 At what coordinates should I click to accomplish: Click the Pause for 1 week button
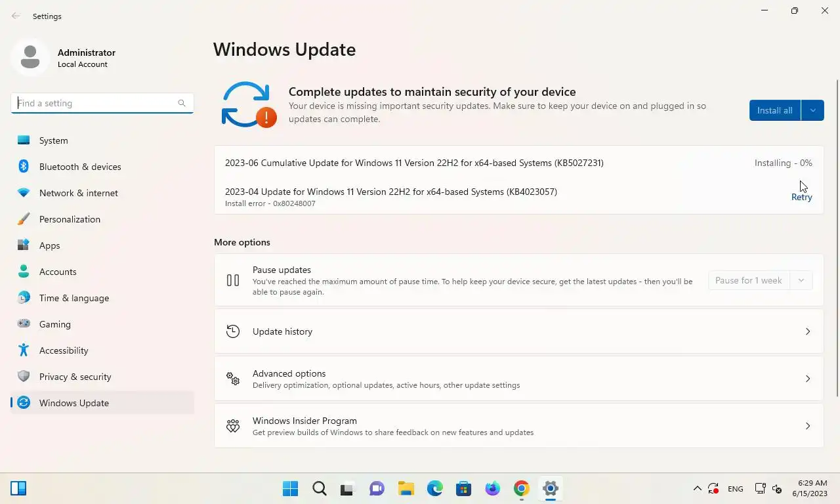[749, 280]
